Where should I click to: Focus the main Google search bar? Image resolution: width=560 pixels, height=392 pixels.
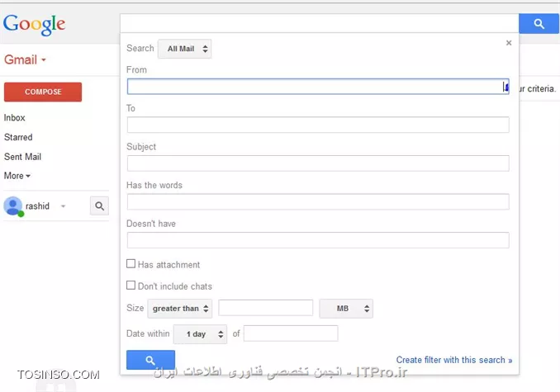pos(320,24)
